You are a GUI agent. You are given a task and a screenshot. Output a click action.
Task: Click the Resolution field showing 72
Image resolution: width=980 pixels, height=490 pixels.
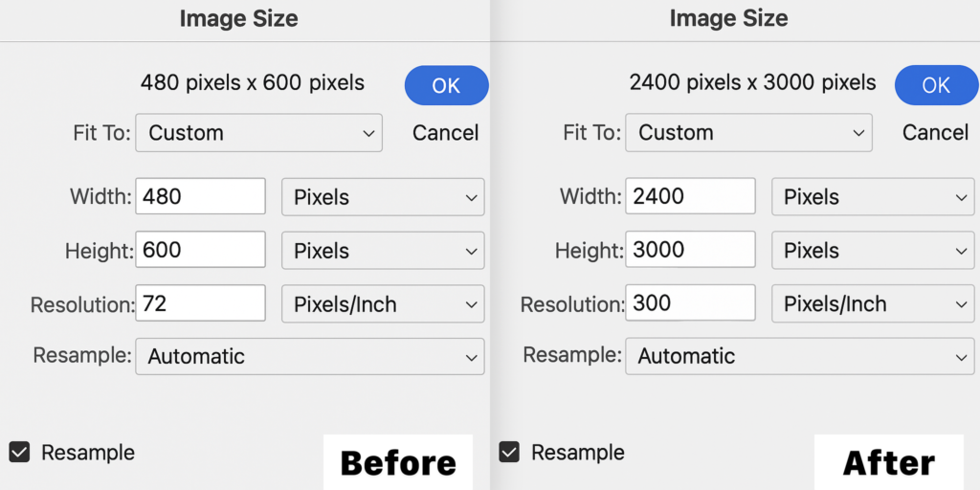point(201,304)
